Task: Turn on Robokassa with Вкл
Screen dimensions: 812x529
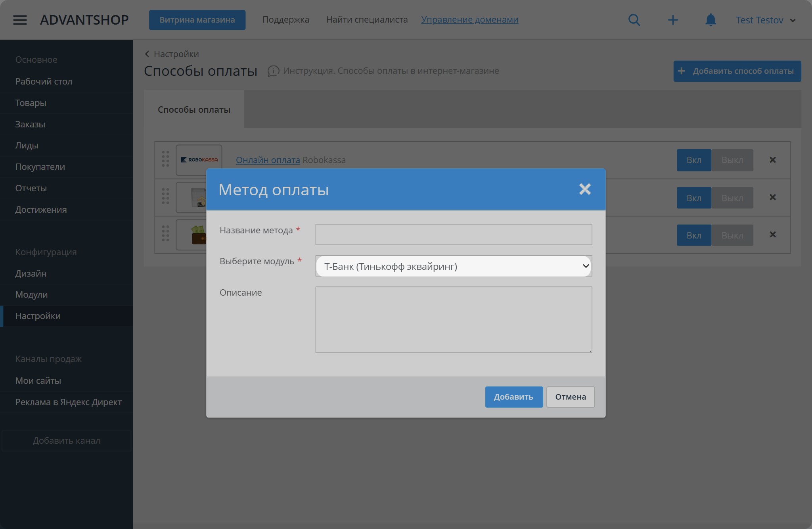Action: (694, 160)
